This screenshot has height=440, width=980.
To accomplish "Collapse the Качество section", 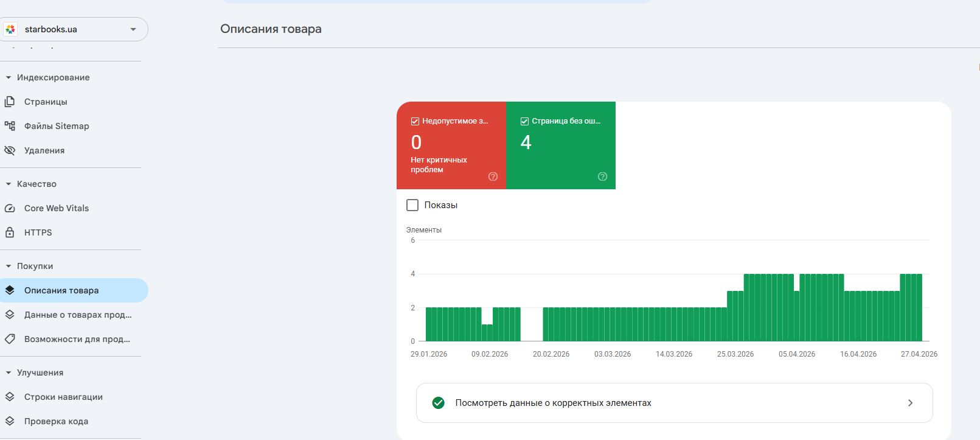I will point(9,184).
